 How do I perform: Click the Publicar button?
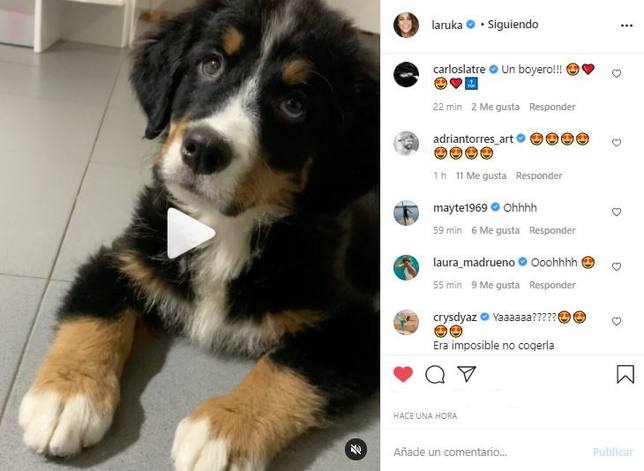[613, 452]
